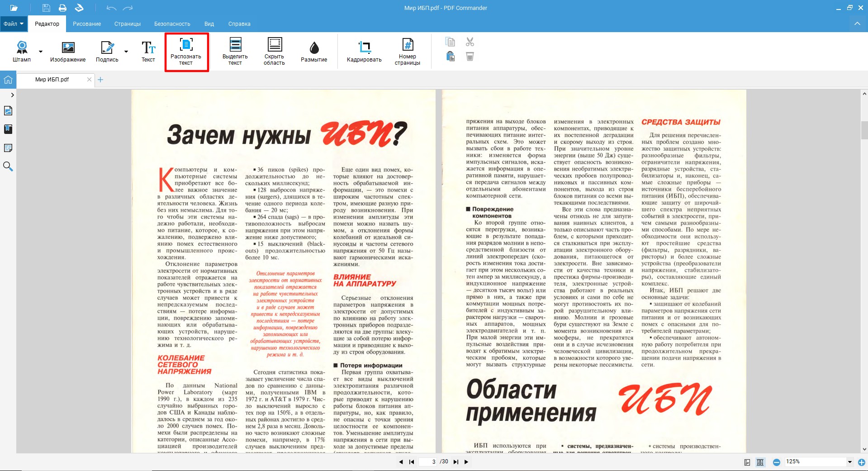Select the Скрыть область tool

click(275, 52)
